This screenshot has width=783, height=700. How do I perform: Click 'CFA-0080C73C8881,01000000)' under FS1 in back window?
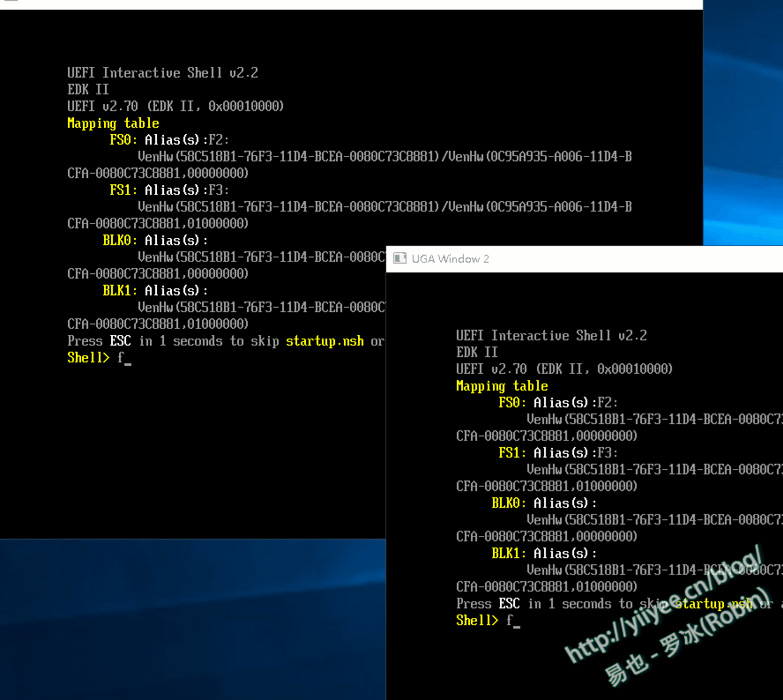click(x=158, y=224)
